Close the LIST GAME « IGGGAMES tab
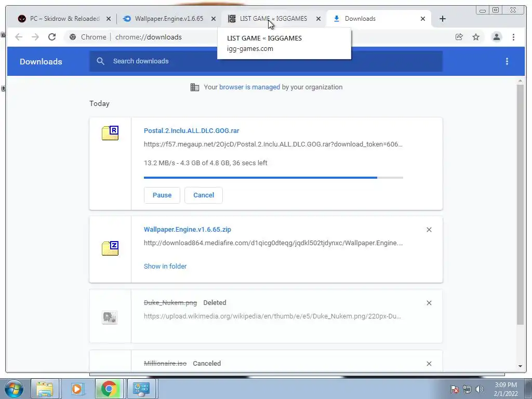This screenshot has width=532, height=399. 318,19
